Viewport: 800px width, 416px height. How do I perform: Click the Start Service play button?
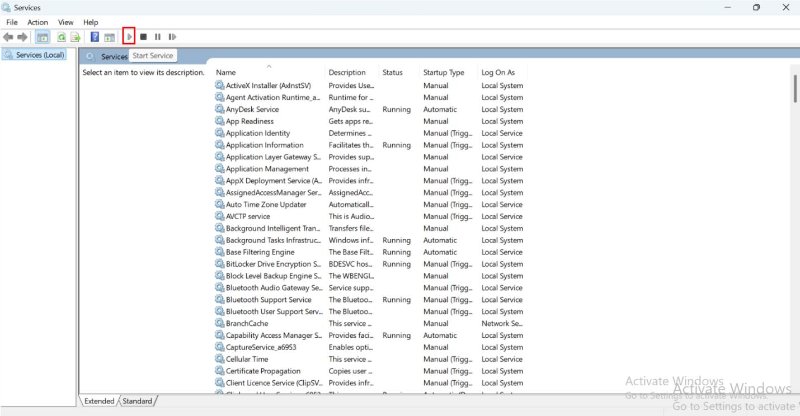coord(129,37)
